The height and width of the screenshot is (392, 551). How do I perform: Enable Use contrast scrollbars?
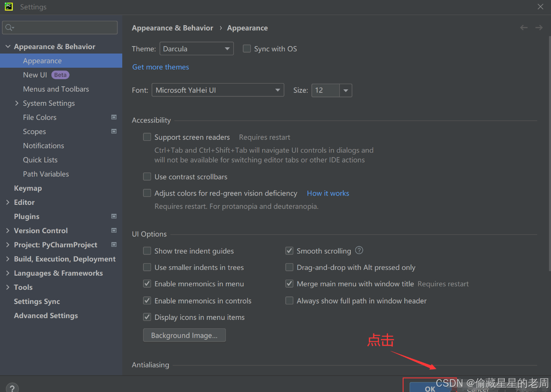(147, 177)
